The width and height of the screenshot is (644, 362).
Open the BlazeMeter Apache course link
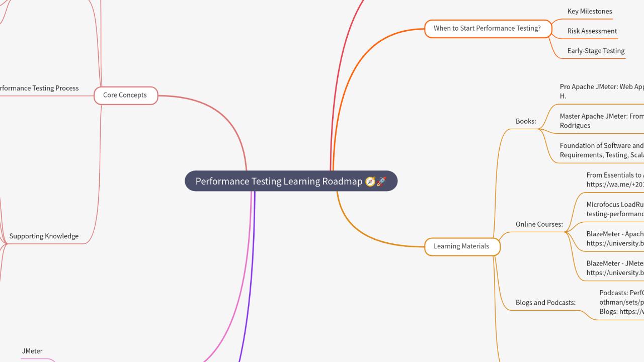[615, 238]
